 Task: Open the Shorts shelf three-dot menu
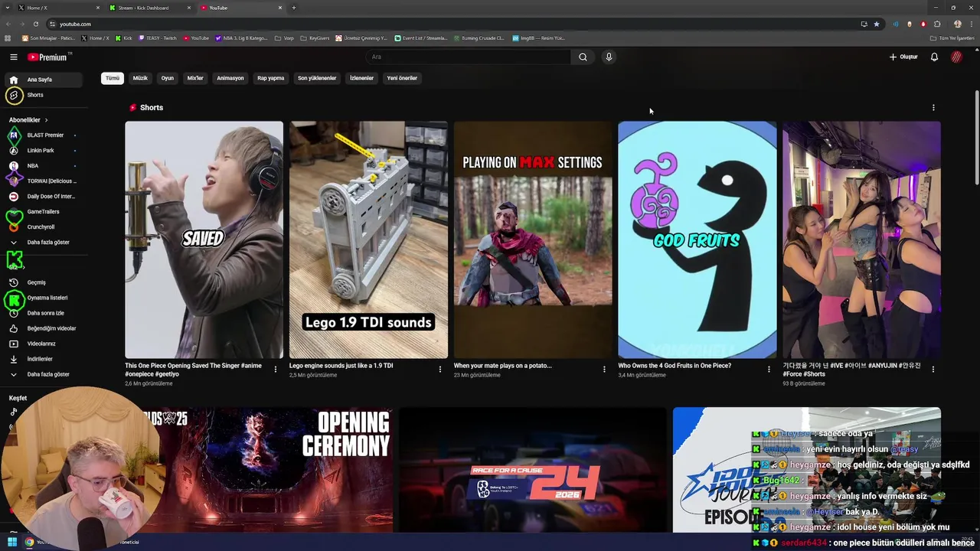coord(933,108)
